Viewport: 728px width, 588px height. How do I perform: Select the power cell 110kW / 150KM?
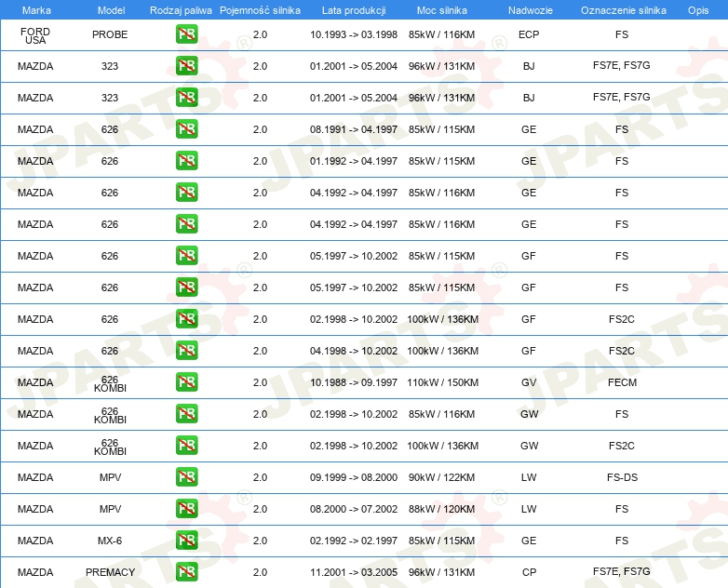442,382
